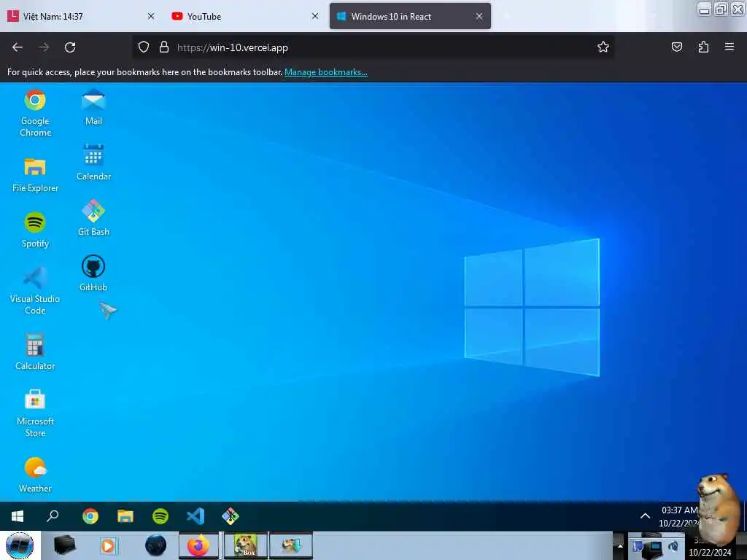Screen dimensions: 747x560
Task: Open the Firefox hamburger menu
Action: pos(729,47)
